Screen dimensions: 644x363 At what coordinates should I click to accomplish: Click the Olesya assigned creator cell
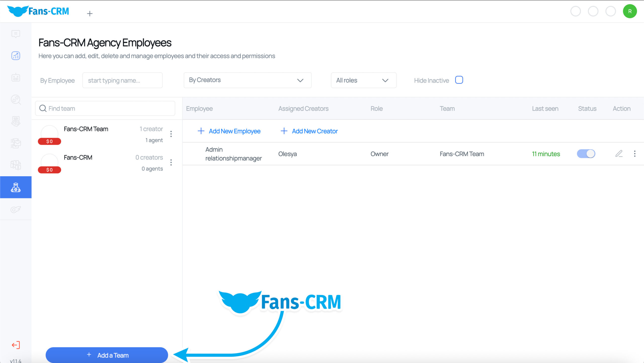coord(288,154)
